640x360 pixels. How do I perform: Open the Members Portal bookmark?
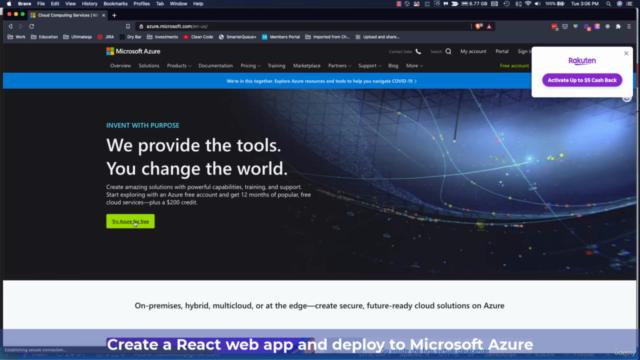tap(281, 37)
